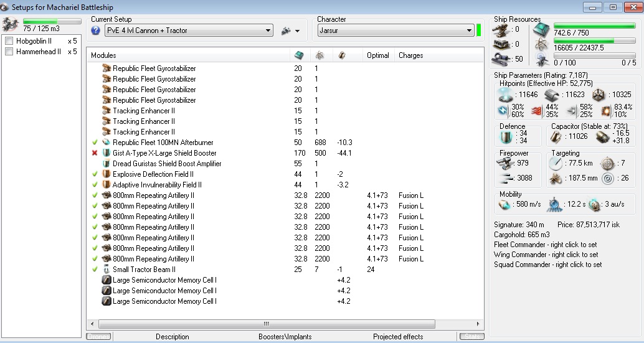Sort by the Optimal column header

378,55
